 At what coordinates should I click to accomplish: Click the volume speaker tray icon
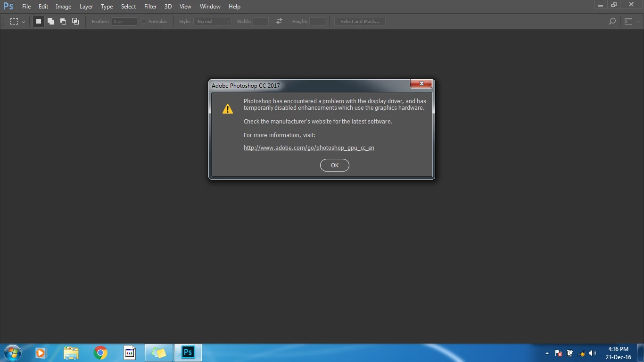pos(593,353)
